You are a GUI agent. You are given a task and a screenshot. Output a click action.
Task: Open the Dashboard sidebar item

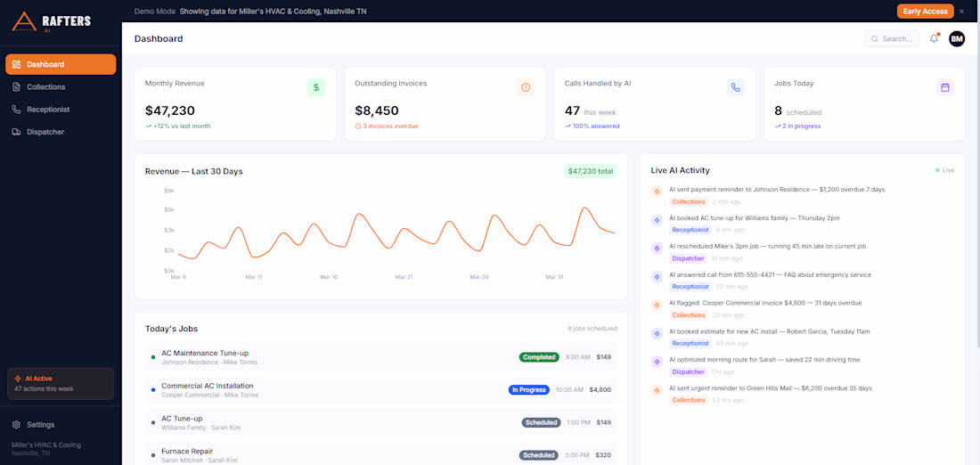(61, 64)
